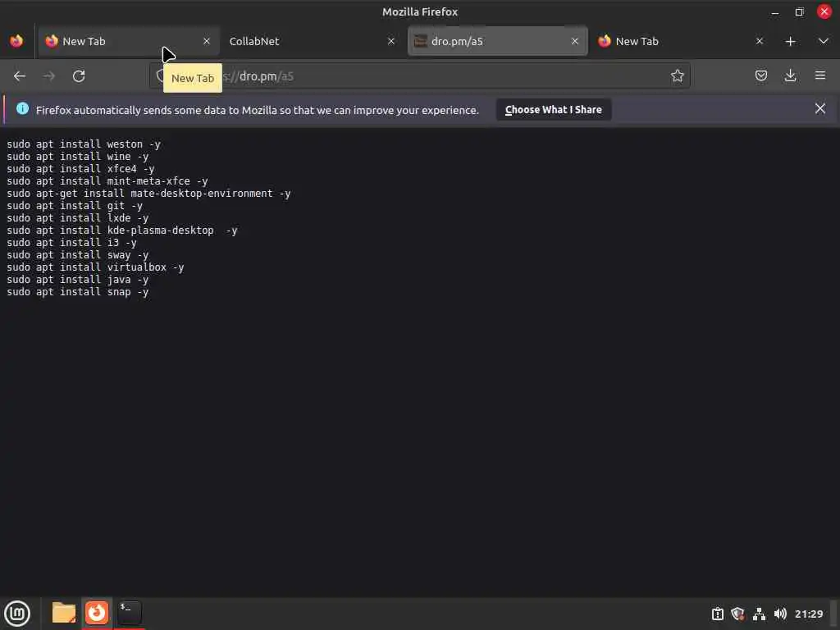Viewport: 840px width, 630px height.
Task: Click the line installing kde-plasma-desktop
Action: [x=122, y=231]
